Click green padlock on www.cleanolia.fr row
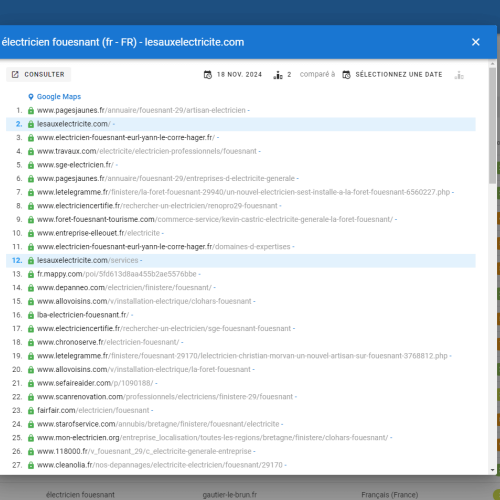 [31, 465]
